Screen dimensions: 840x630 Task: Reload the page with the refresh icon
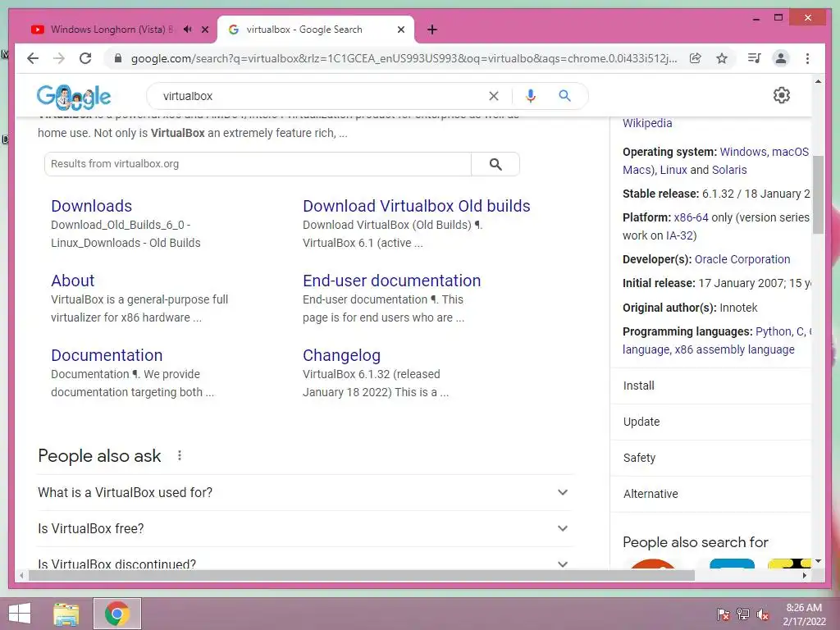coord(85,58)
